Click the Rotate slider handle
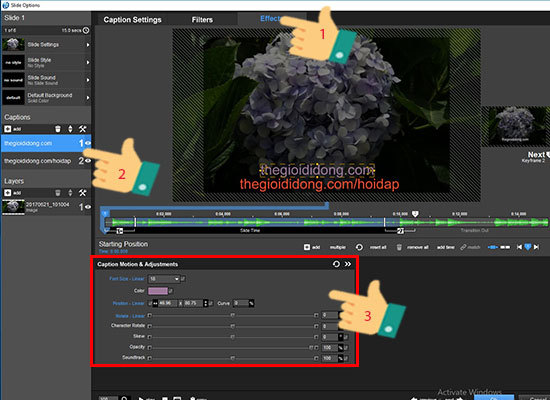 pos(232,315)
